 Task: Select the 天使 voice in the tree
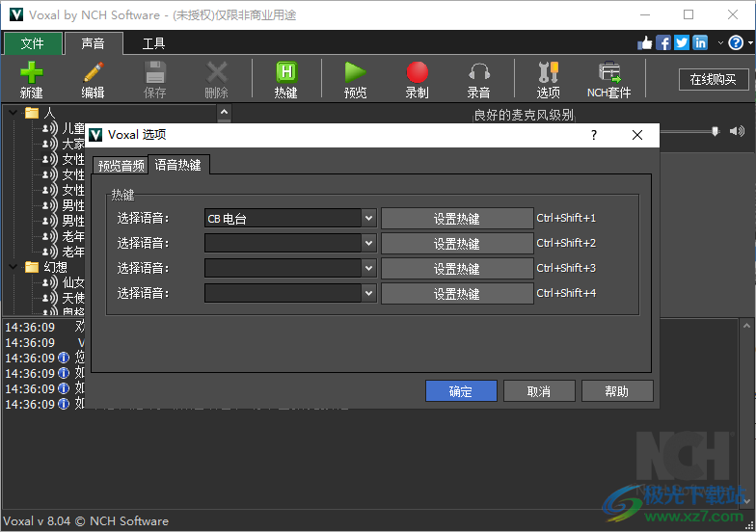(73, 298)
